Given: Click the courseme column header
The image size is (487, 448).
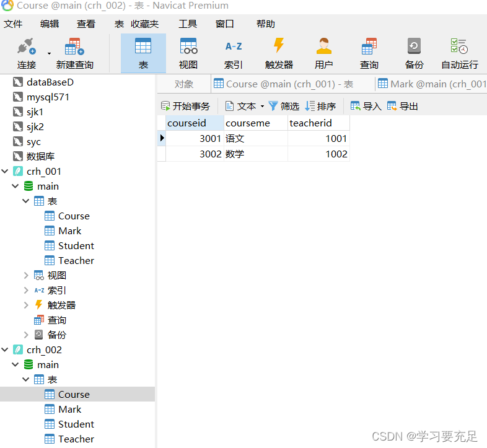Looking at the screenshot, I should click(x=256, y=123).
